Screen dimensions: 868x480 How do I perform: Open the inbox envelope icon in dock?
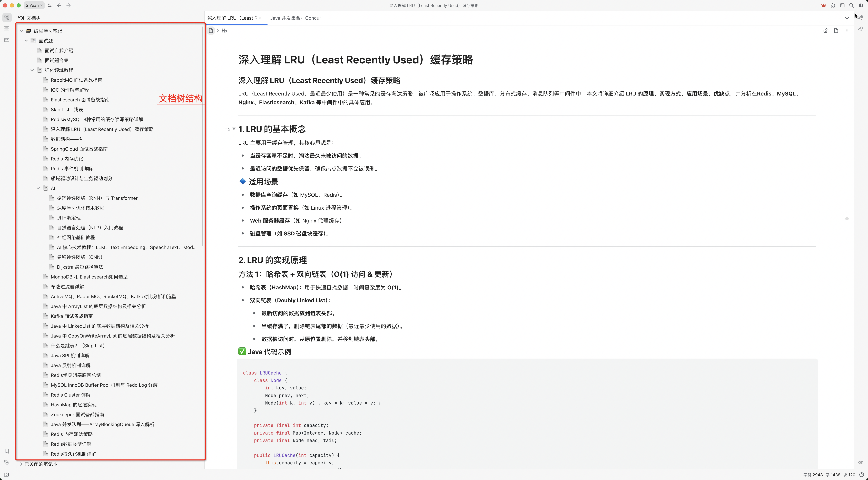[x=7, y=40]
